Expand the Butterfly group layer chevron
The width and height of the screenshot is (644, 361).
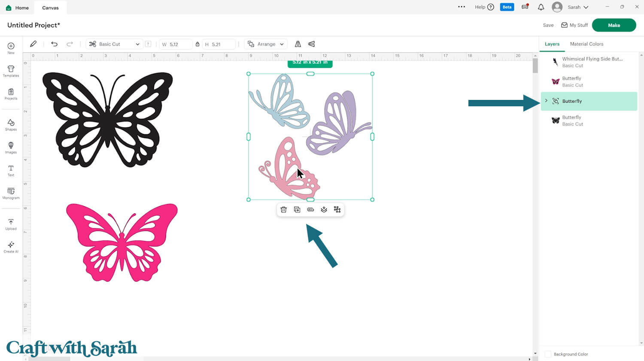point(546,101)
